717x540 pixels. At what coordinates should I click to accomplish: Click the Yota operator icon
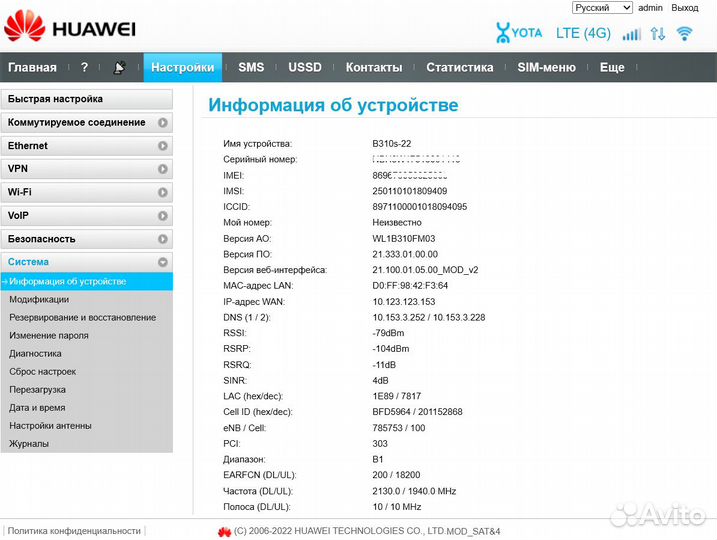coord(519,33)
